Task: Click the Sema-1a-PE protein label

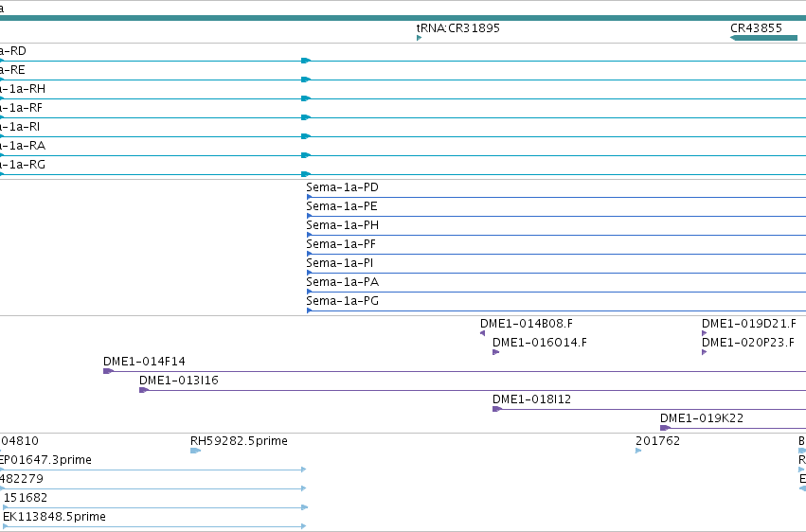Action: click(x=342, y=206)
